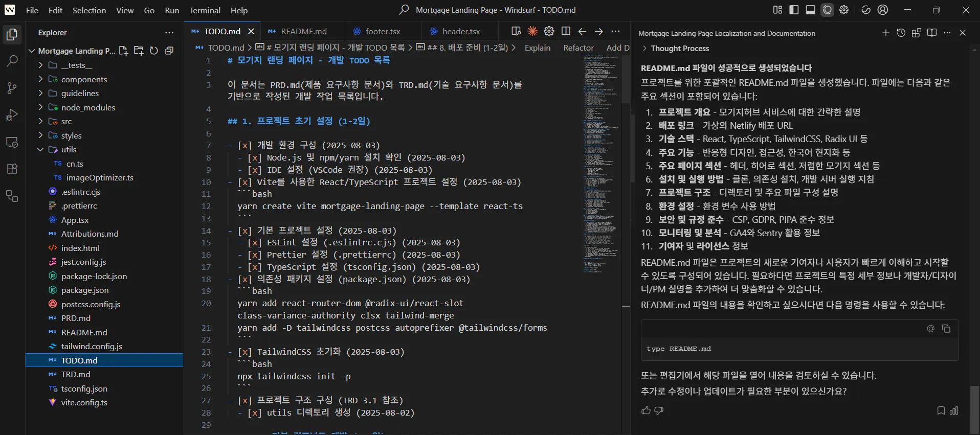
Task: Click the editor minimap
Action: pos(601,164)
